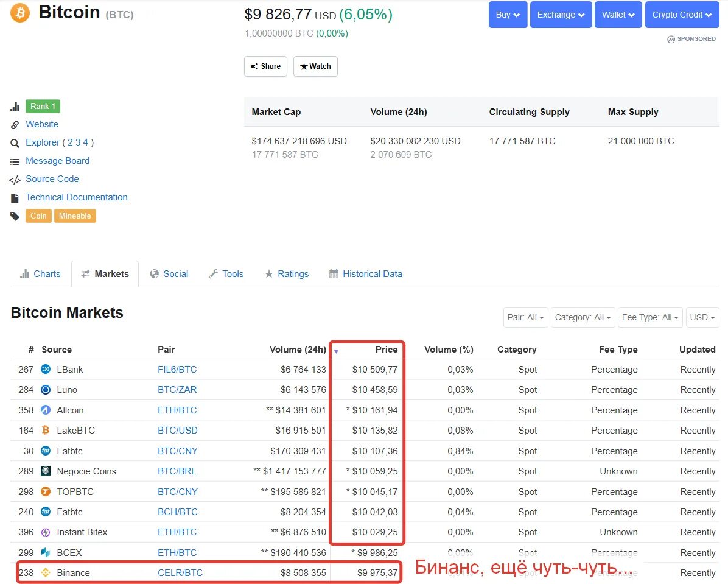The width and height of the screenshot is (728, 584).
Task: Open the Source Code link
Action: 52,179
